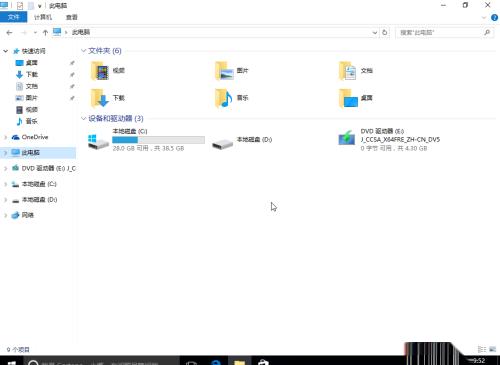This screenshot has height=365, width=500.
Task: Click the Cortana search box on taskbar
Action: 102,362
